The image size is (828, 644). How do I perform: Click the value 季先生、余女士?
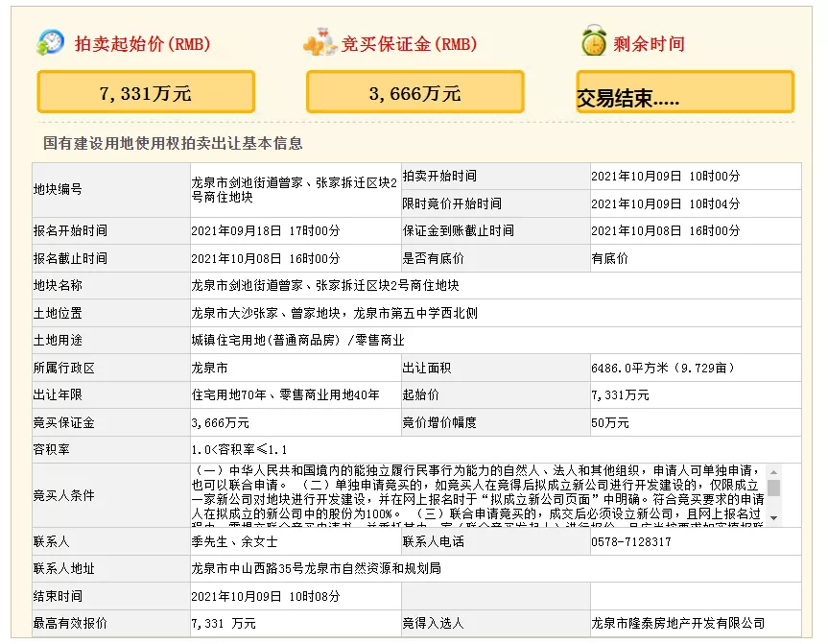coord(234,541)
